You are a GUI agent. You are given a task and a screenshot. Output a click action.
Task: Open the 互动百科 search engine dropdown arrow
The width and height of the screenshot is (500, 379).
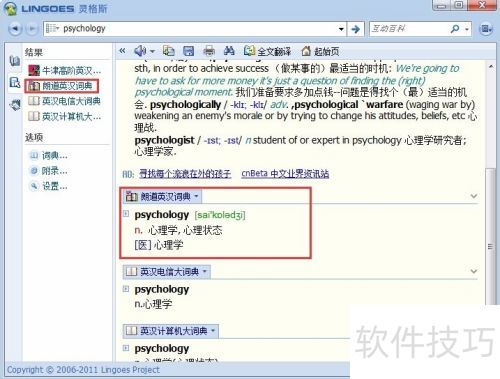[467, 29]
